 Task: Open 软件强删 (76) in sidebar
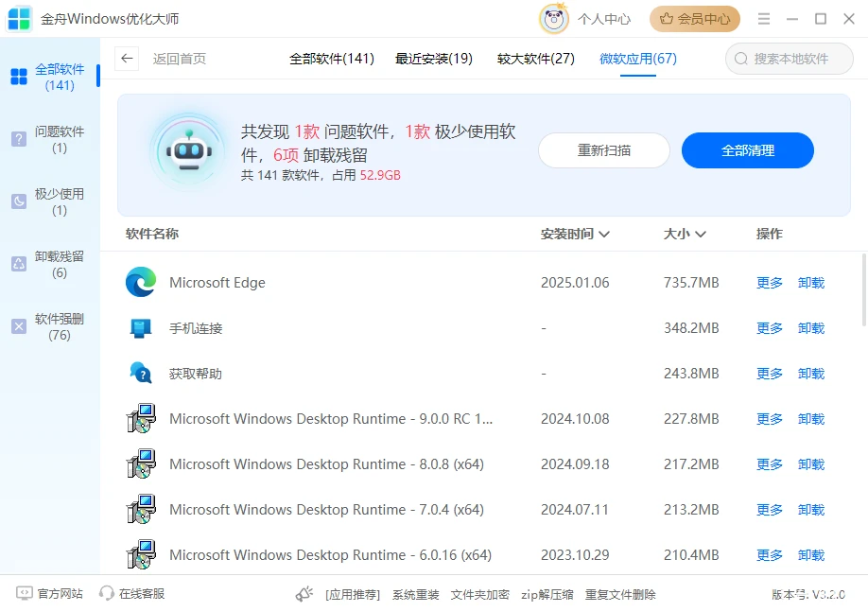point(50,326)
